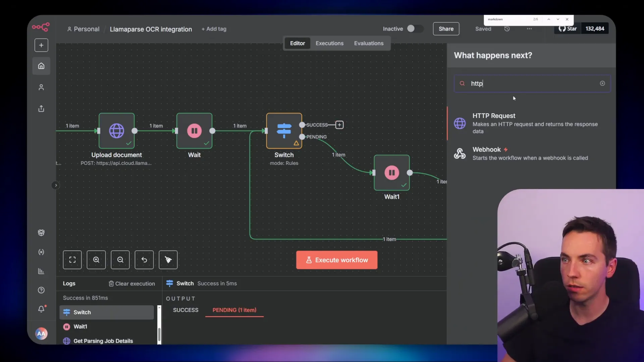
Task: Select Wait1 row in Logs list
Action: coord(107,326)
